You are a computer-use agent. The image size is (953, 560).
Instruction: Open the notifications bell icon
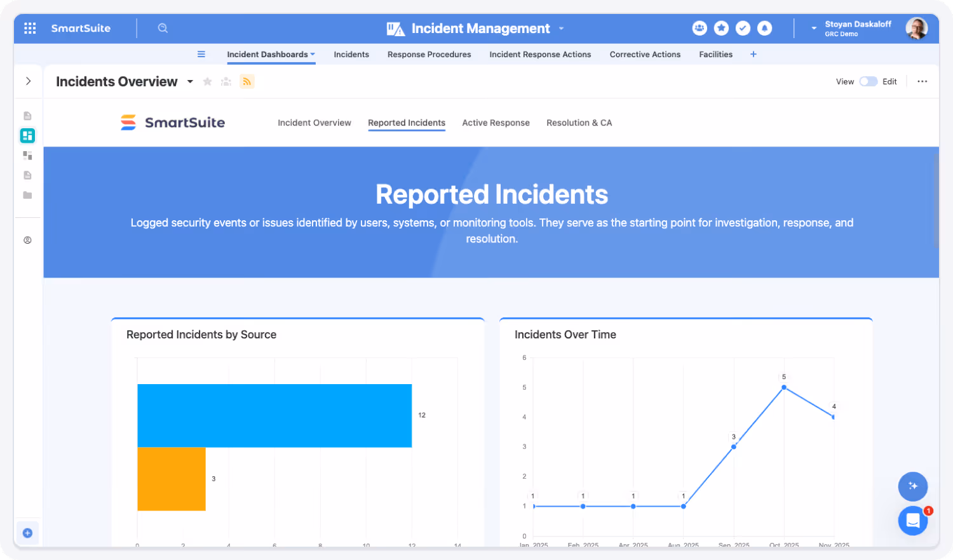[x=765, y=28]
